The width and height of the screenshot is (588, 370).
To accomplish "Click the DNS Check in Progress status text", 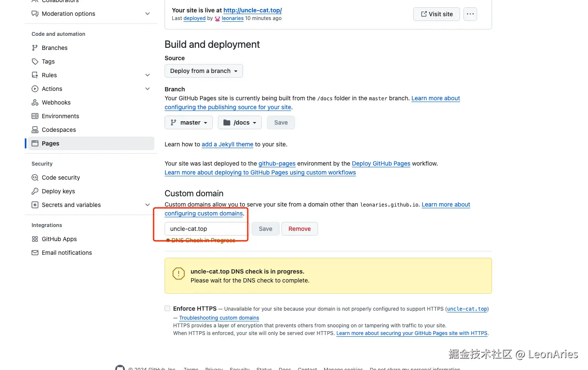I will click(x=203, y=240).
